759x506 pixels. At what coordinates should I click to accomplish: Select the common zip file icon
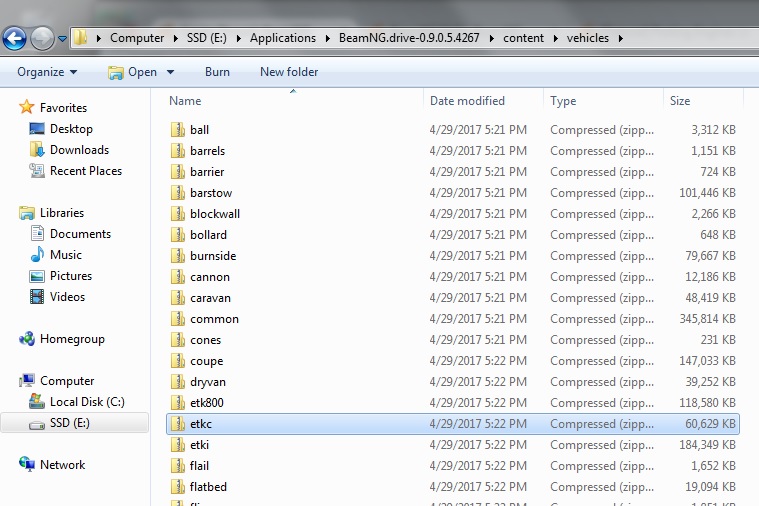point(178,319)
